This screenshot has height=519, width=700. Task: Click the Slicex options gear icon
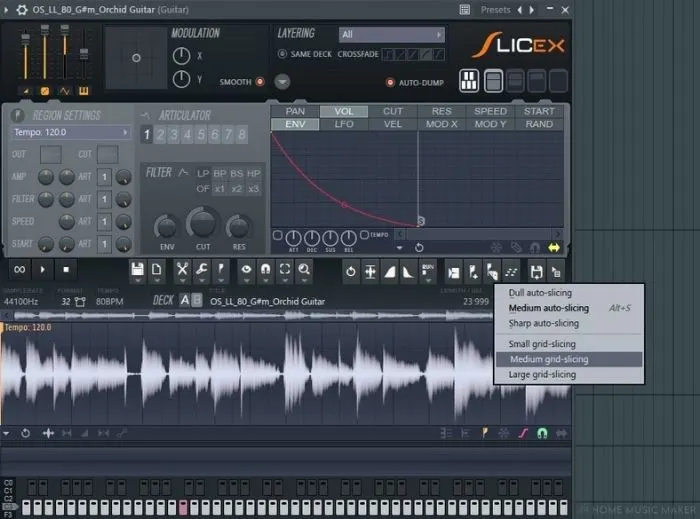coord(21,9)
